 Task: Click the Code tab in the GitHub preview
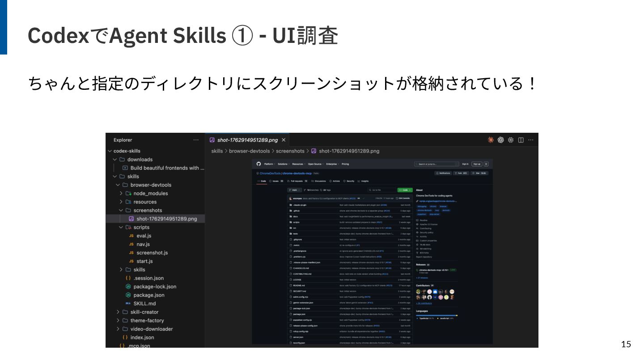point(262,181)
